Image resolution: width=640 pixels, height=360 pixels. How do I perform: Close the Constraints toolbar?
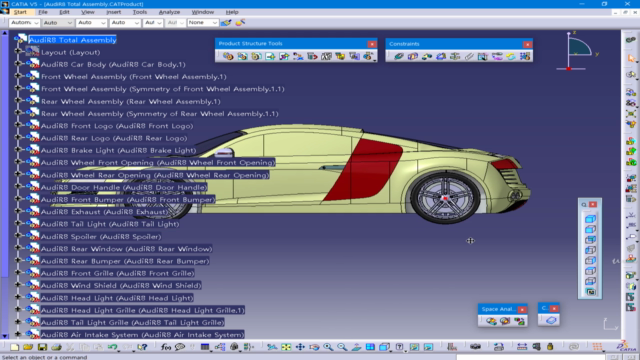pyautogui.click(x=527, y=44)
